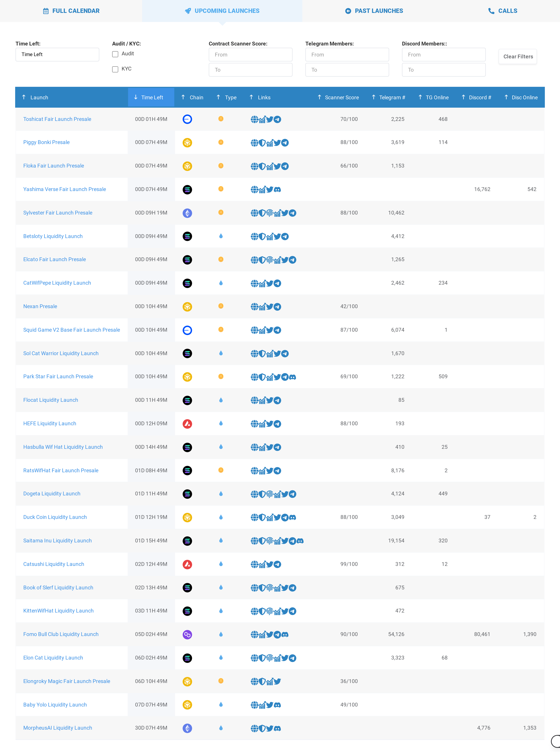
Task: Open Toshicat row website globe icon
Action: 255,119
